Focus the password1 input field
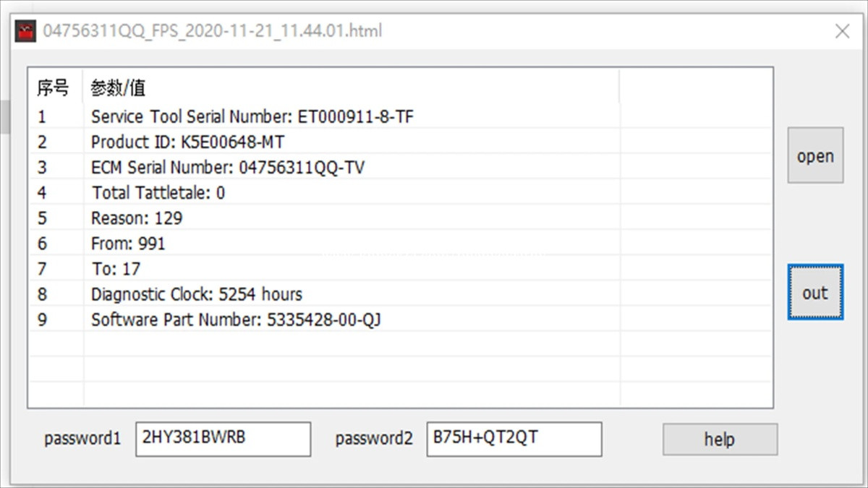868x488 pixels. 223,439
